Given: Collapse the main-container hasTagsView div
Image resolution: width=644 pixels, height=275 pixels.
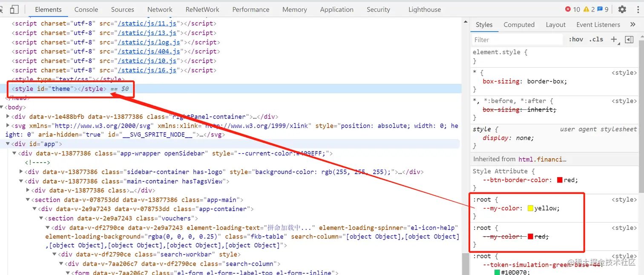Looking at the screenshot, I should (x=22, y=181).
